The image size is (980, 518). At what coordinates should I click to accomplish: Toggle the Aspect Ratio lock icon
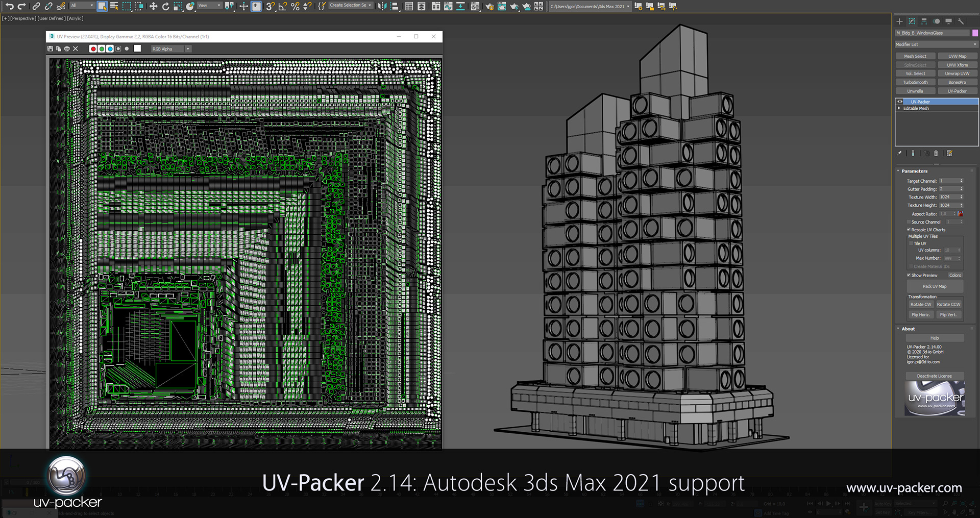pyautogui.click(x=960, y=214)
